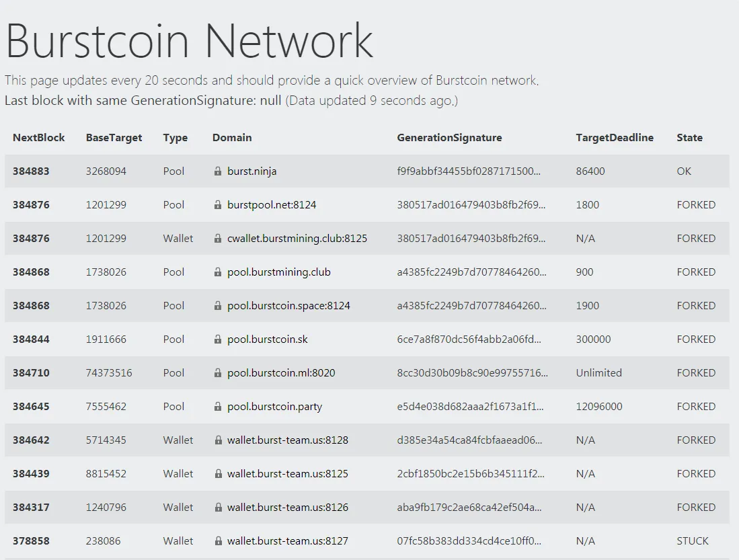
Task: Open the wallet.burst-team.us:8125 domain link
Action: (288, 474)
